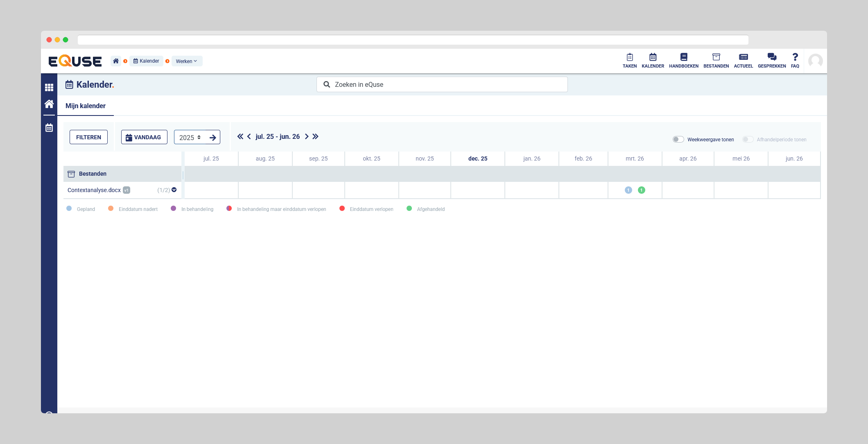The image size is (868, 444).
Task: Expand the Werken breadcrumb dropdown
Action: pyautogui.click(x=187, y=61)
